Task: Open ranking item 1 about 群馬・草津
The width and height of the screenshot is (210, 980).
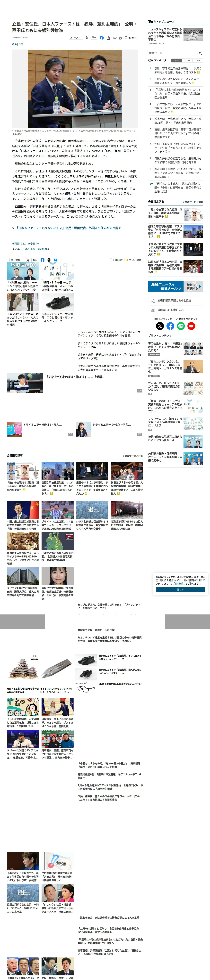Action: 175,70
